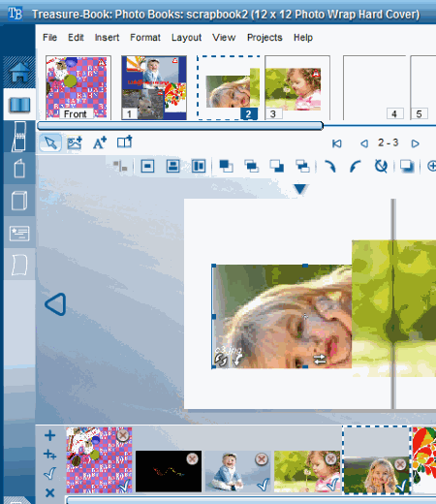Viewport: 436px width, 504px height.
Task: Click the rotate icons on selected photo
Action: [x=229, y=360]
